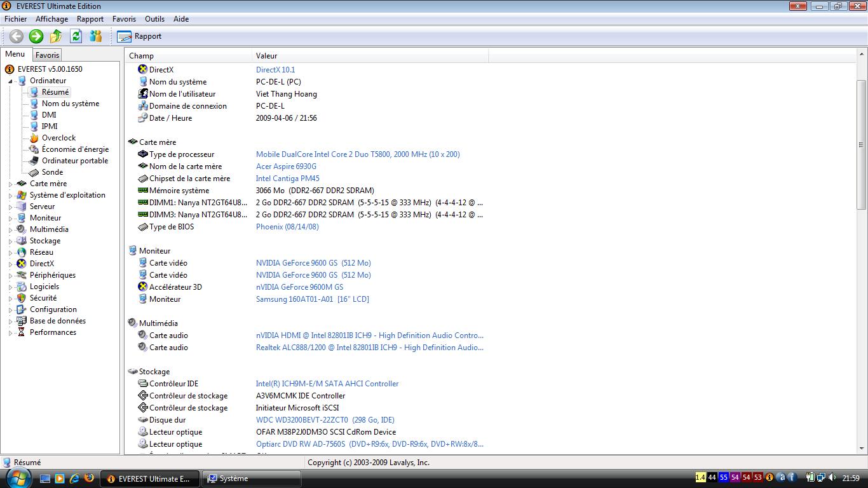Open the Acer Aspire 6930G link
868x488 pixels.
click(286, 166)
